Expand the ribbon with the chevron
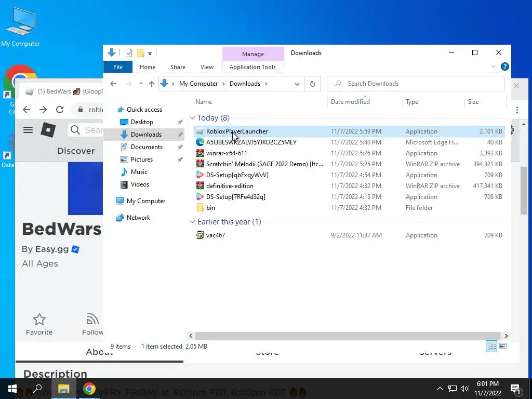The width and height of the screenshot is (532, 399). (x=494, y=67)
